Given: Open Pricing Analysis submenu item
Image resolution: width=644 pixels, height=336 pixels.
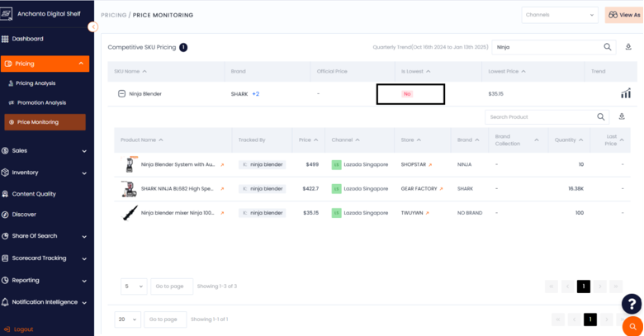Looking at the screenshot, I should (36, 83).
